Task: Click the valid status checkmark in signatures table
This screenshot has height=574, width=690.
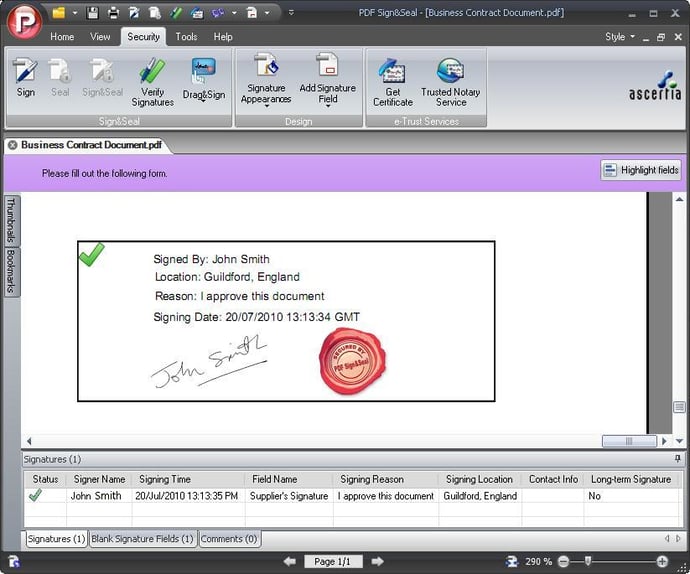Action: pyautogui.click(x=35, y=496)
